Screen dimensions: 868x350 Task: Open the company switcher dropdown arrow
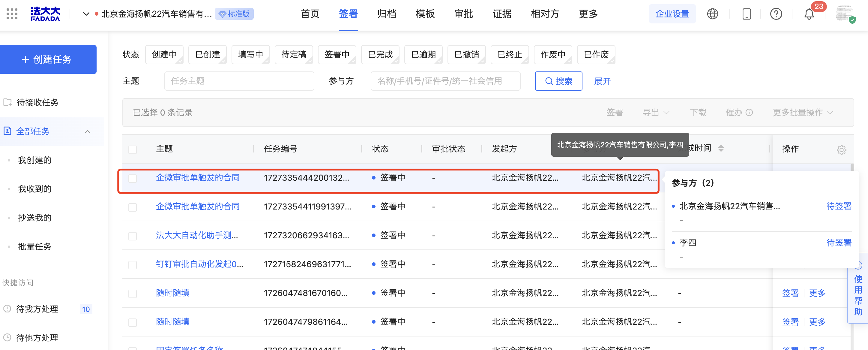(86, 14)
